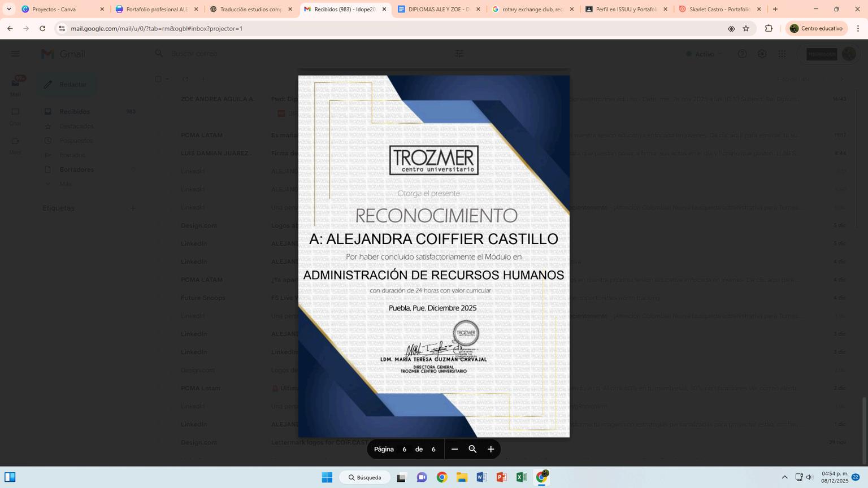Show hidden system tray icons

(x=784, y=477)
